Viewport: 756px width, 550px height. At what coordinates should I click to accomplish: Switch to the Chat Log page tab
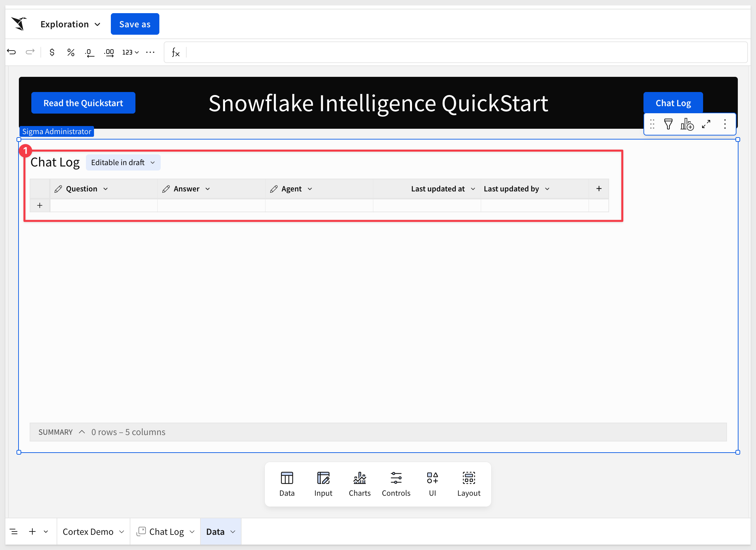point(166,531)
